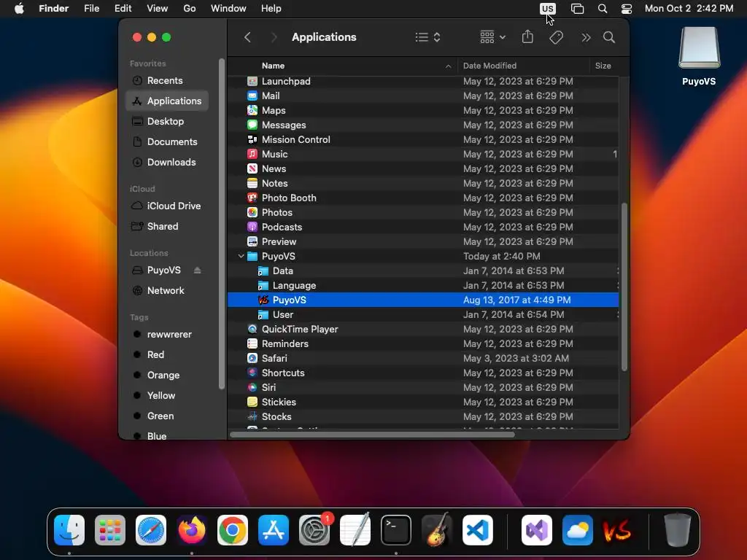Select the Photo Booth icon
Viewport: 747px width, 560px height.
pos(252,198)
